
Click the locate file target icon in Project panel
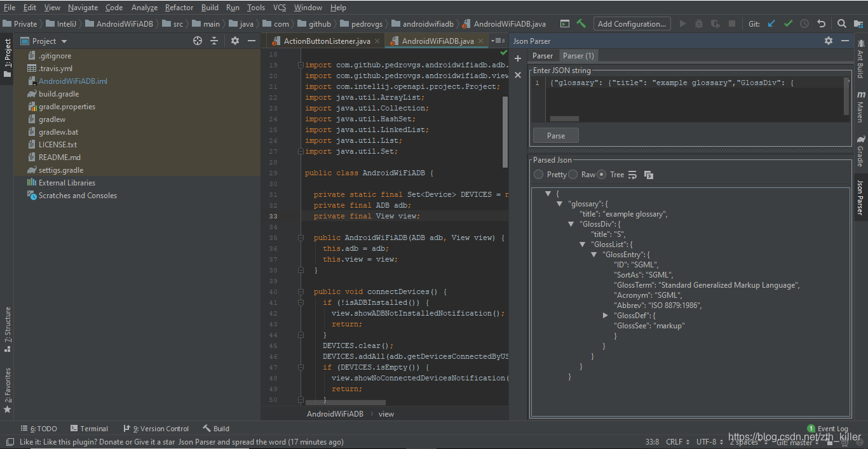(198, 41)
